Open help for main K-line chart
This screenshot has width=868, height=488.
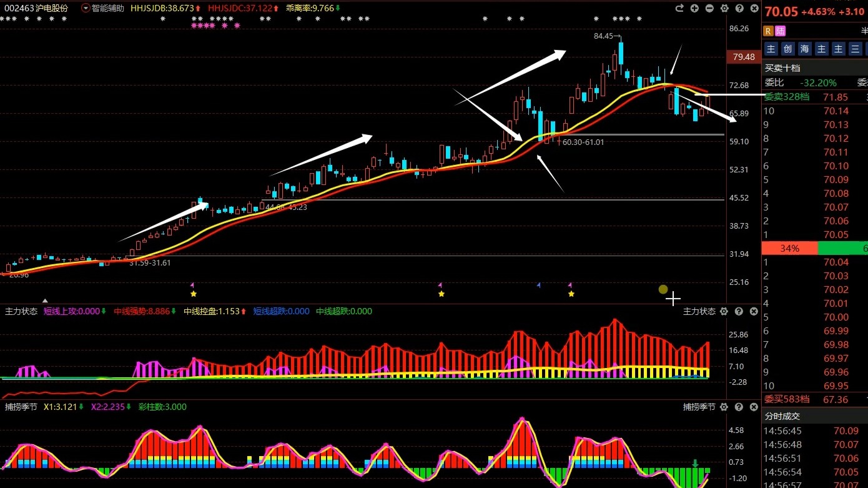[x=739, y=8]
